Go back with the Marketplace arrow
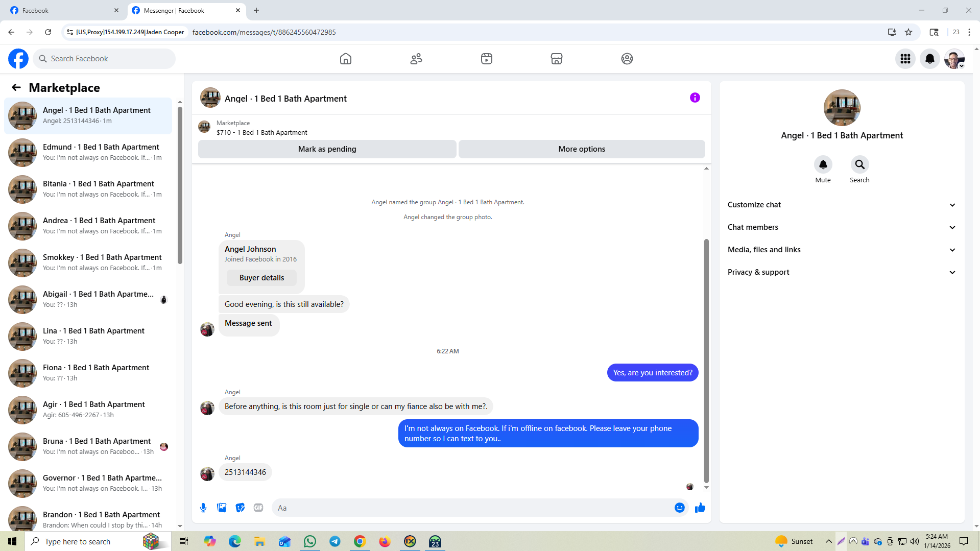This screenshot has height=551, width=980. [16, 87]
